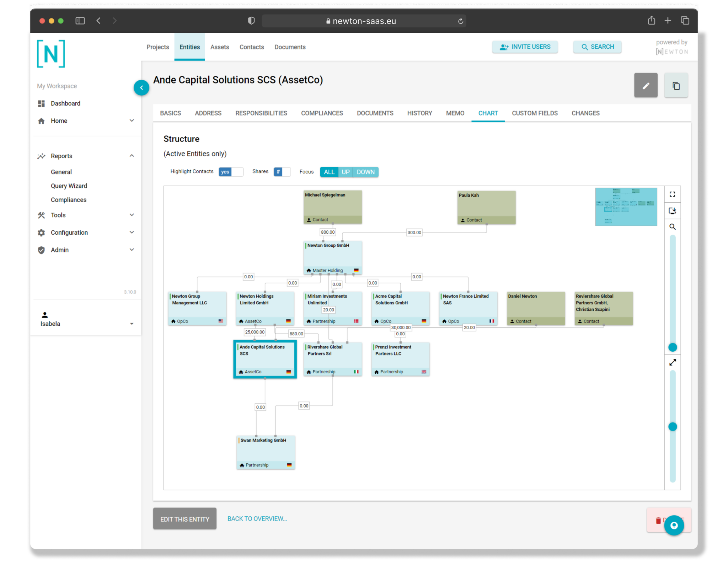The height and width of the screenshot is (565, 728).
Task: Click the Configuration gear icon in sidebar
Action: coord(42,232)
